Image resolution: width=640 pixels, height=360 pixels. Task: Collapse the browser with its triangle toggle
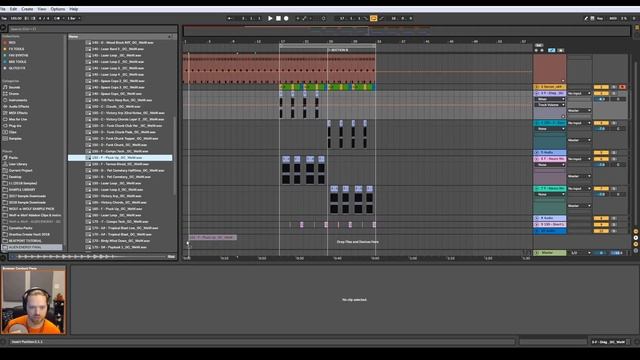tap(3, 28)
